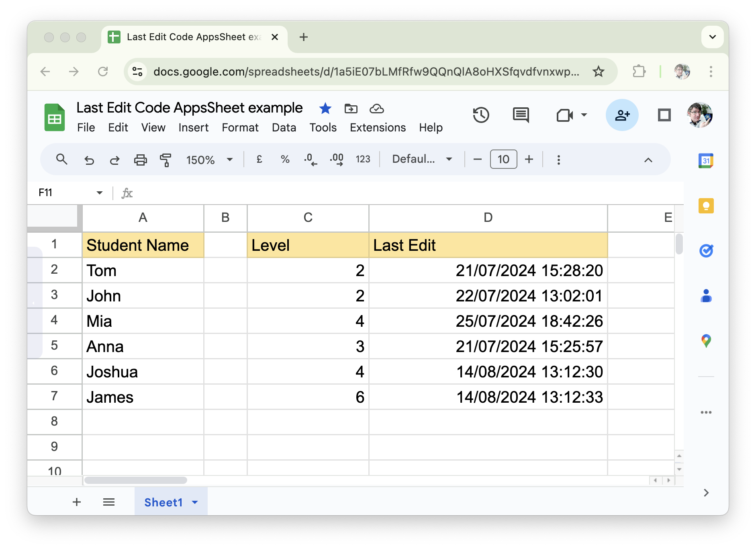Open the comments panel icon
The image size is (756, 549).
521,115
